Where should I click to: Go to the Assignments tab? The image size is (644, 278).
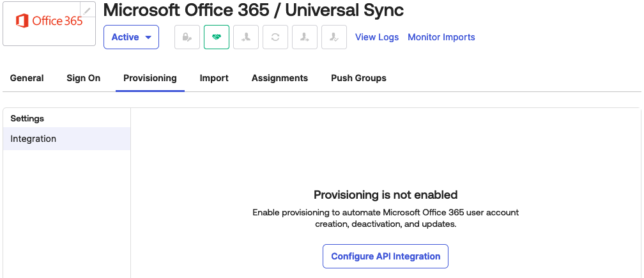(280, 78)
